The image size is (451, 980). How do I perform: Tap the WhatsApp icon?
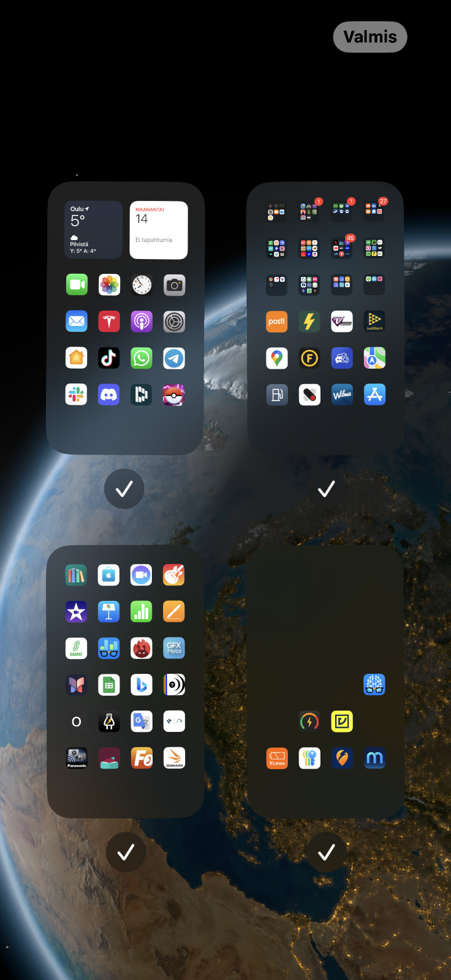pos(142,358)
